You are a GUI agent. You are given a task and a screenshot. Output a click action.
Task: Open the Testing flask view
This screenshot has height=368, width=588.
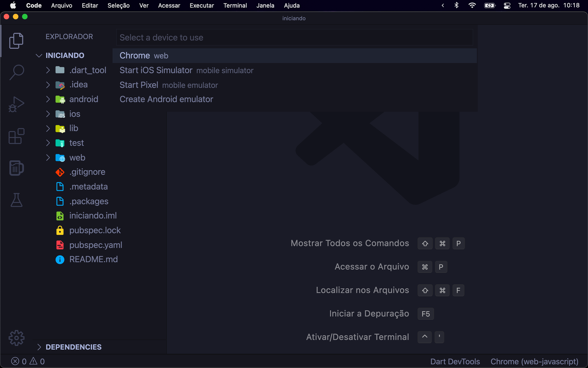[x=16, y=200]
